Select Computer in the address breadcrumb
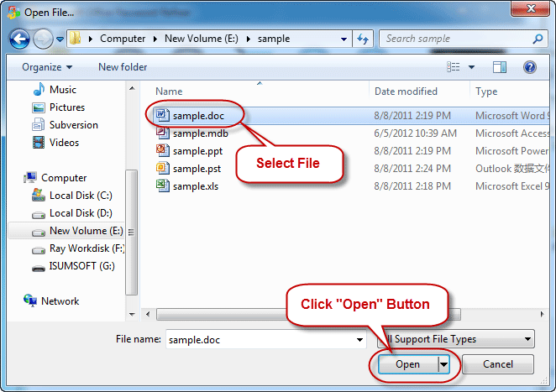This screenshot has width=556, height=392. 123,39
